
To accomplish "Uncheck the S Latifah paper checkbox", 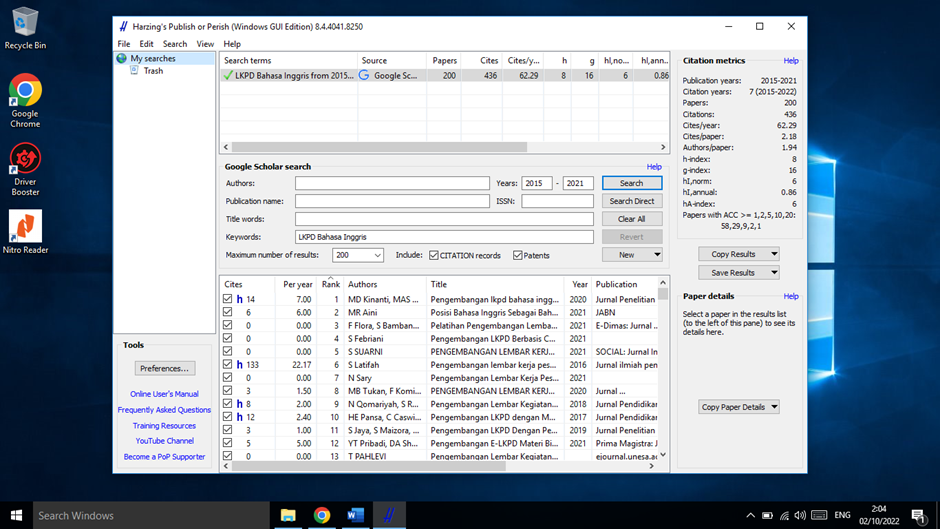I will [x=228, y=364].
